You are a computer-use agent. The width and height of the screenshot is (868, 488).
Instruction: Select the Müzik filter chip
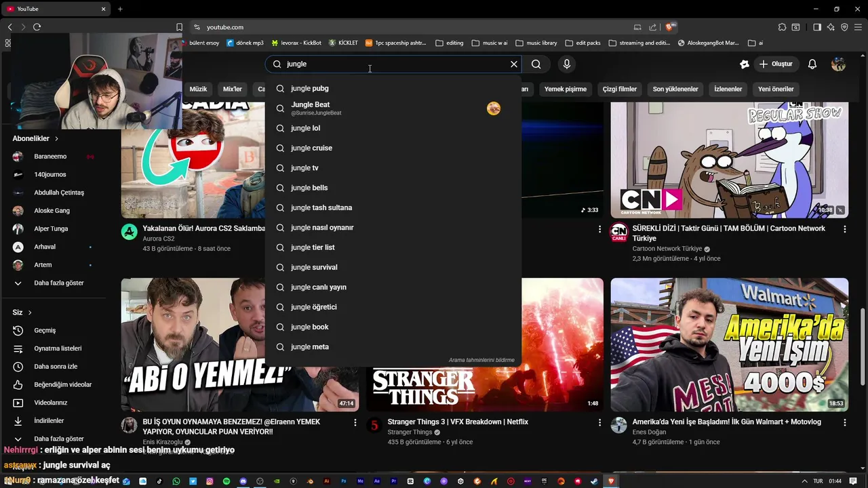pyautogui.click(x=198, y=89)
